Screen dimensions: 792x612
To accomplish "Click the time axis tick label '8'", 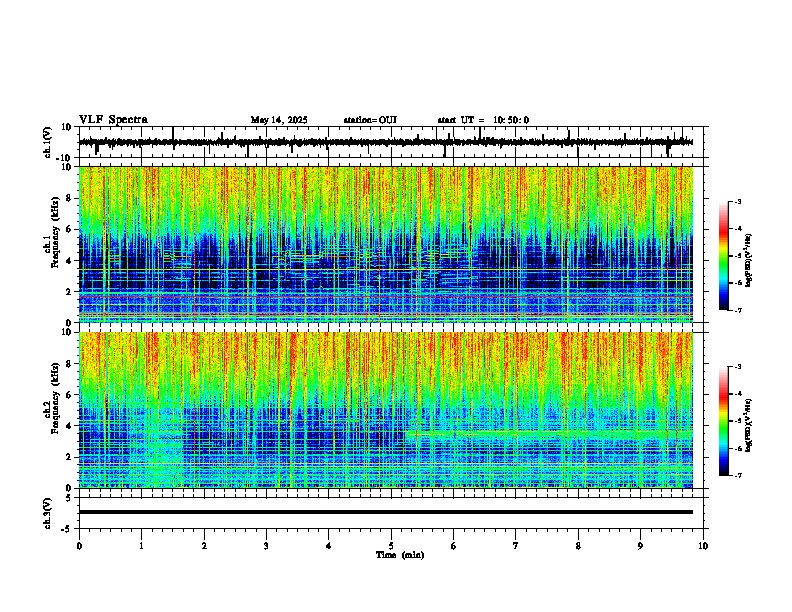I will [578, 546].
